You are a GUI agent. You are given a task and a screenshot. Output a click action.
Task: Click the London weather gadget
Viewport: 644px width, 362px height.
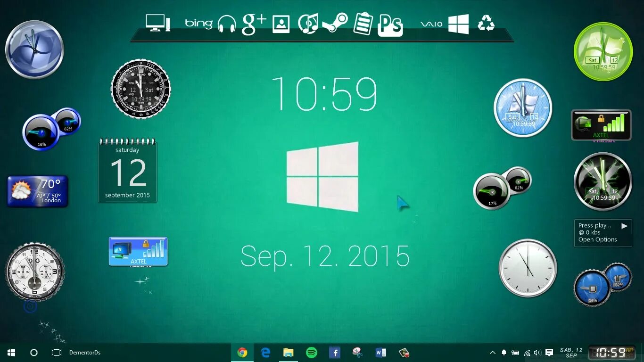(38, 191)
